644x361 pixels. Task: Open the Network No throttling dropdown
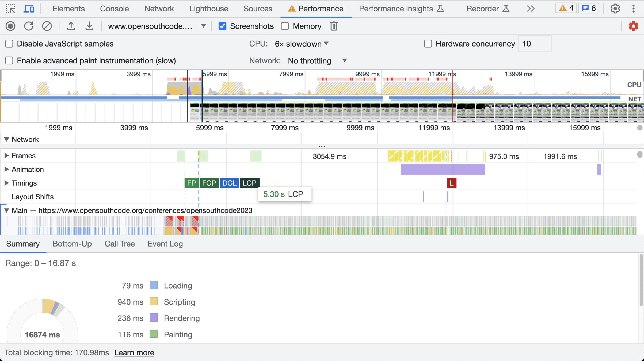(x=317, y=61)
